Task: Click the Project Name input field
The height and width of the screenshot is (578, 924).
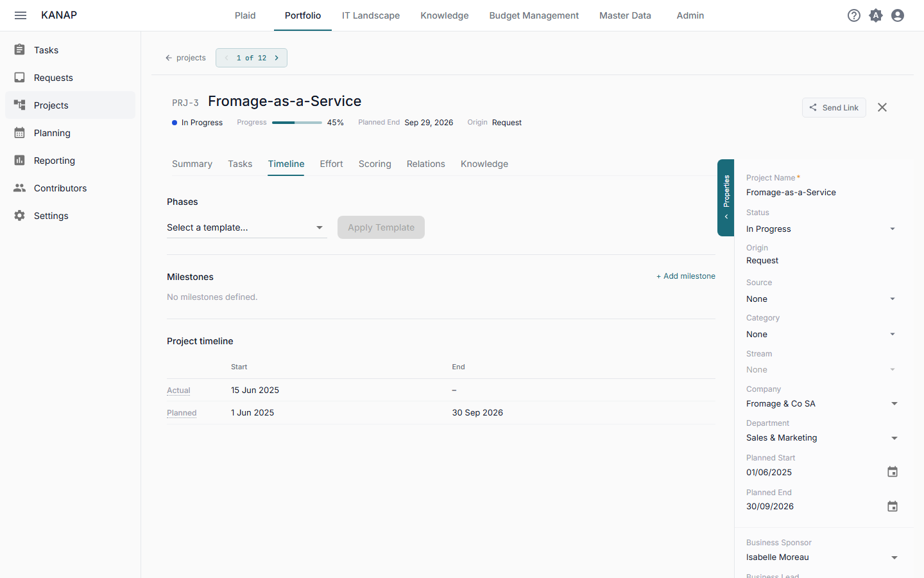Action: click(821, 193)
